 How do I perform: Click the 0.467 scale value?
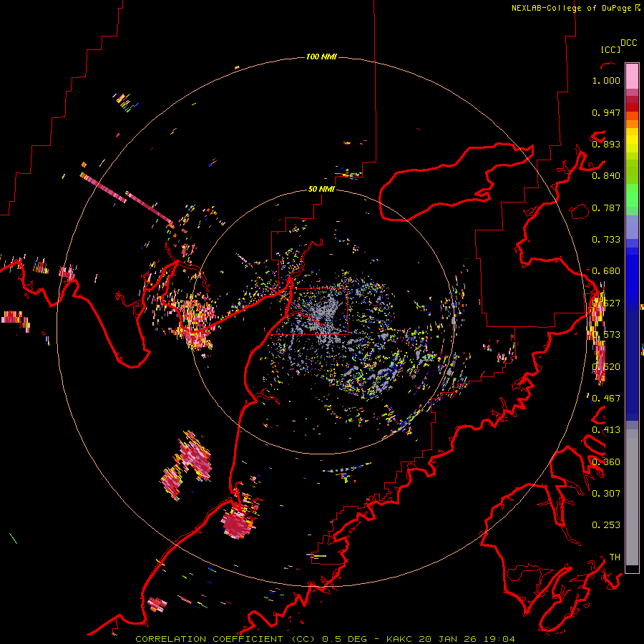(x=606, y=399)
